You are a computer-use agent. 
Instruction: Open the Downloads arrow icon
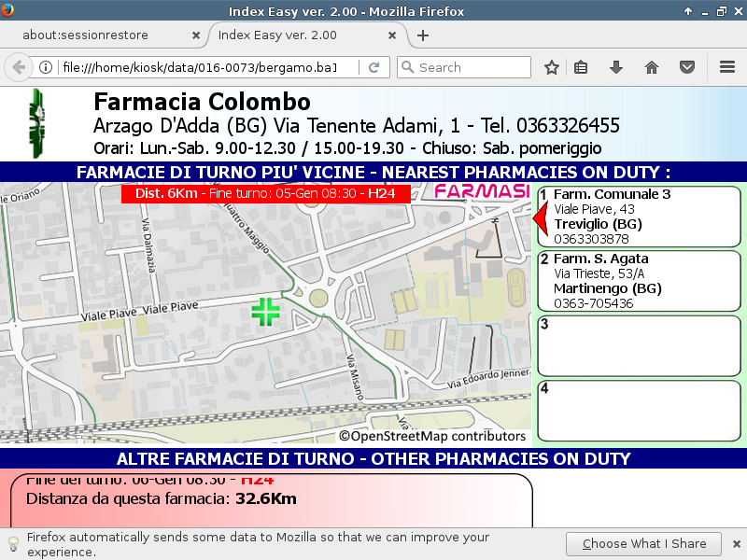point(616,67)
